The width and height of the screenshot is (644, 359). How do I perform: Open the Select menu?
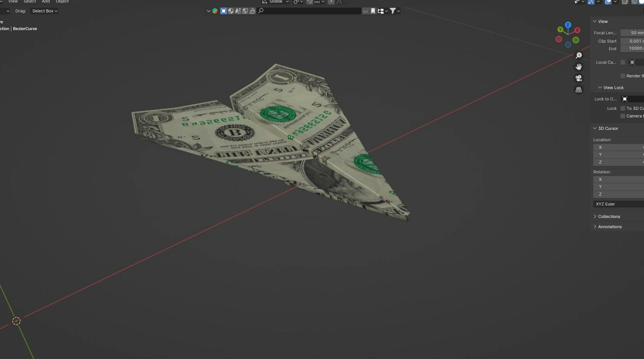30,2
